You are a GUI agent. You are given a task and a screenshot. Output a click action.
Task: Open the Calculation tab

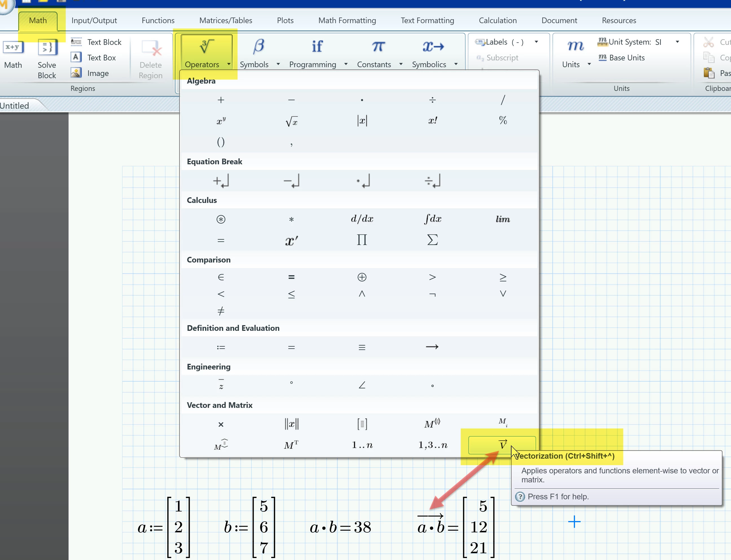point(497,21)
